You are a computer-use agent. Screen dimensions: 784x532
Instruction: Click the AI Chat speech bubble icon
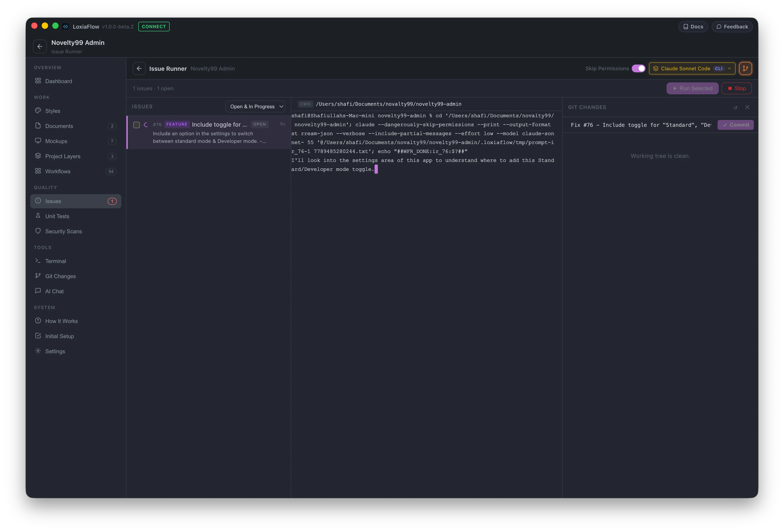38,291
